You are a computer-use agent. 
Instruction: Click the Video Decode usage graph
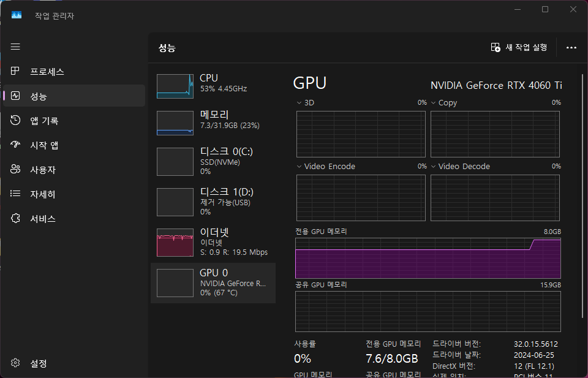tap(495, 198)
